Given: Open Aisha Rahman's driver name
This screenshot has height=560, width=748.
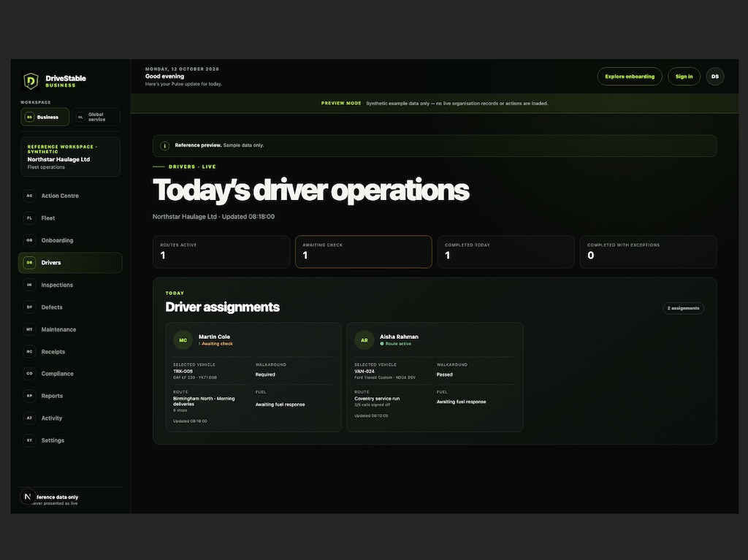Looking at the screenshot, I should coord(399,337).
